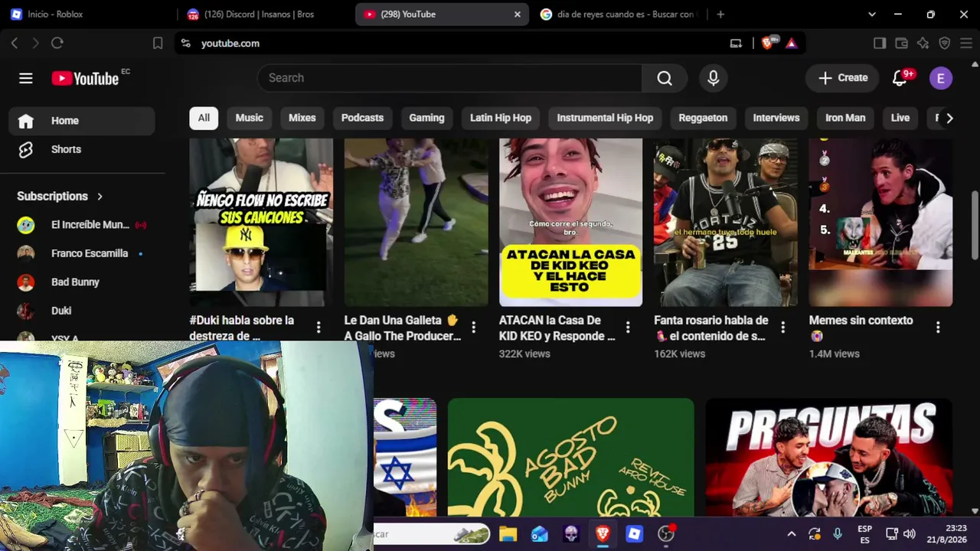
Task: Click the YouTube search input field
Action: tap(450, 78)
